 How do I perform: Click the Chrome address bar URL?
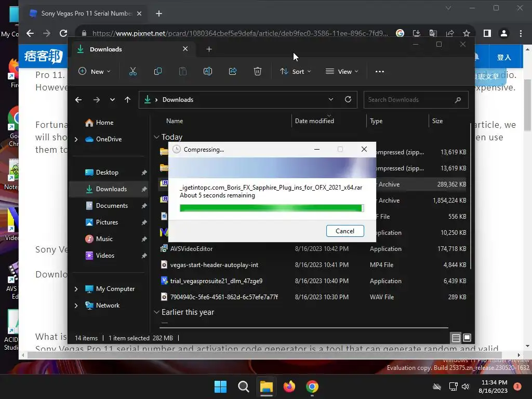point(240,33)
